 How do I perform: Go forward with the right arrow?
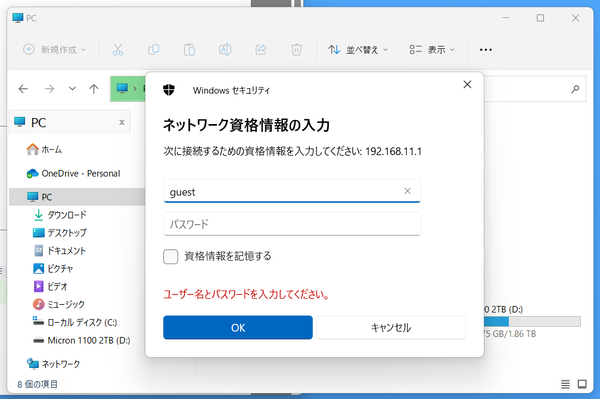click(x=49, y=89)
